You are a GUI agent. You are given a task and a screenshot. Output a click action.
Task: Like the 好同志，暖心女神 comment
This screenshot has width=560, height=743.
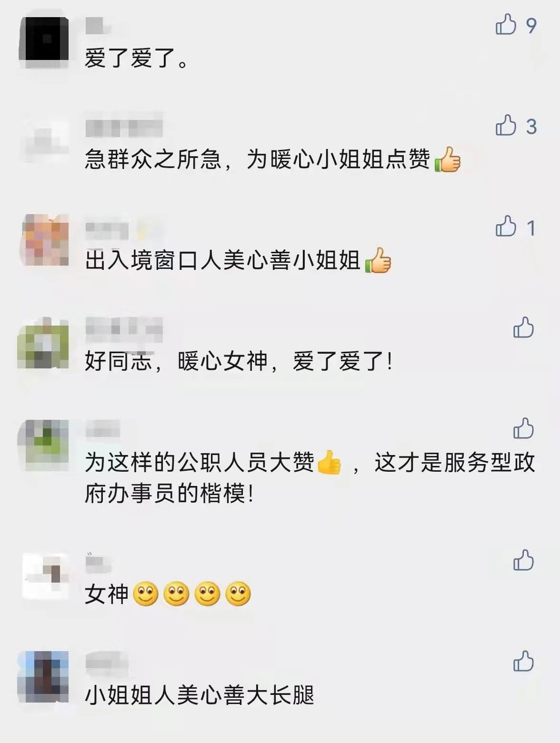click(x=523, y=327)
